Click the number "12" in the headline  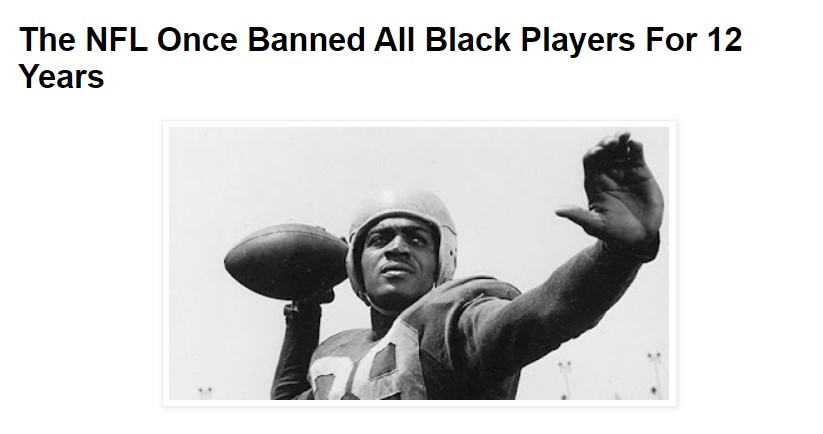click(724, 39)
